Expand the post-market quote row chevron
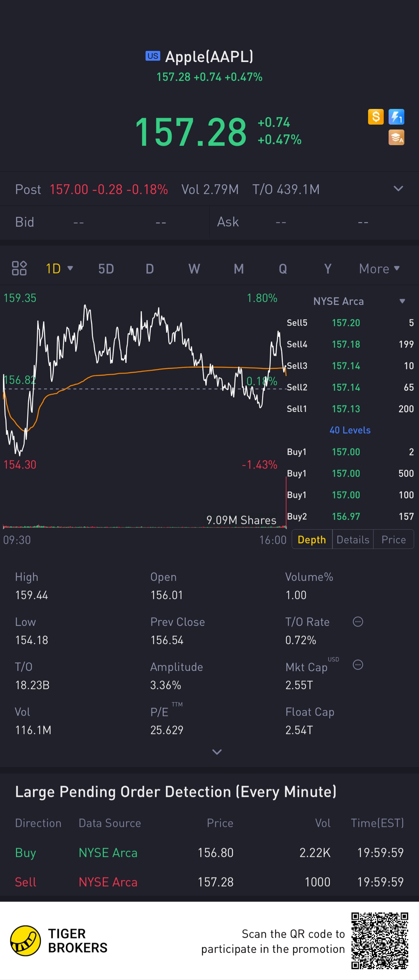This screenshot has width=419, height=980. click(398, 189)
